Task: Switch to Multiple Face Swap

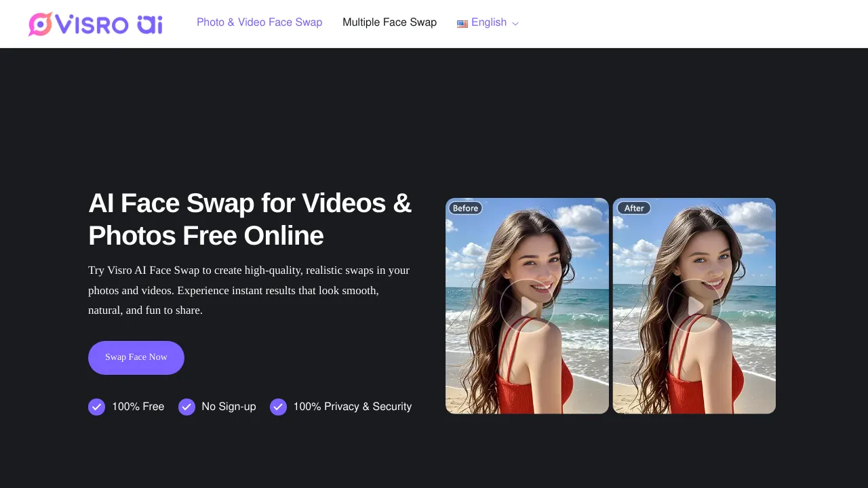Action: click(x=389, y=22)
